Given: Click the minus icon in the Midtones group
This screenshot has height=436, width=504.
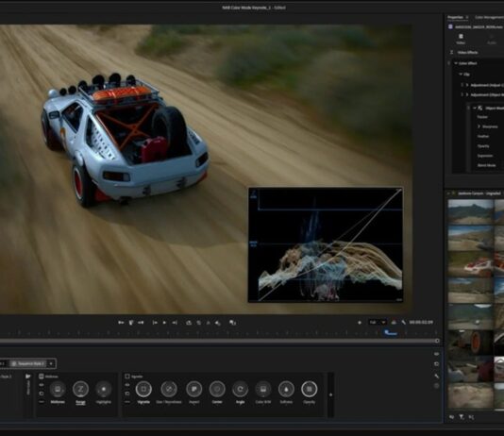Looking at the screenshot, I should coord(42,402).
